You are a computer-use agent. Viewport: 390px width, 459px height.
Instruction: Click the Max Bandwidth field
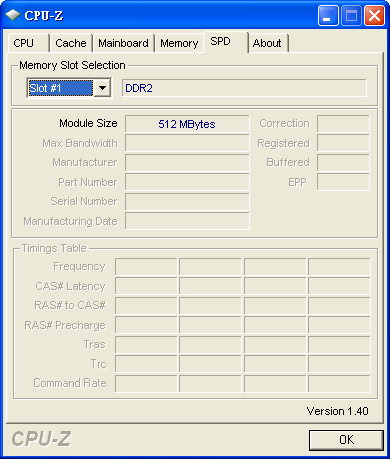pyautogui.click(x=187, y=143)
